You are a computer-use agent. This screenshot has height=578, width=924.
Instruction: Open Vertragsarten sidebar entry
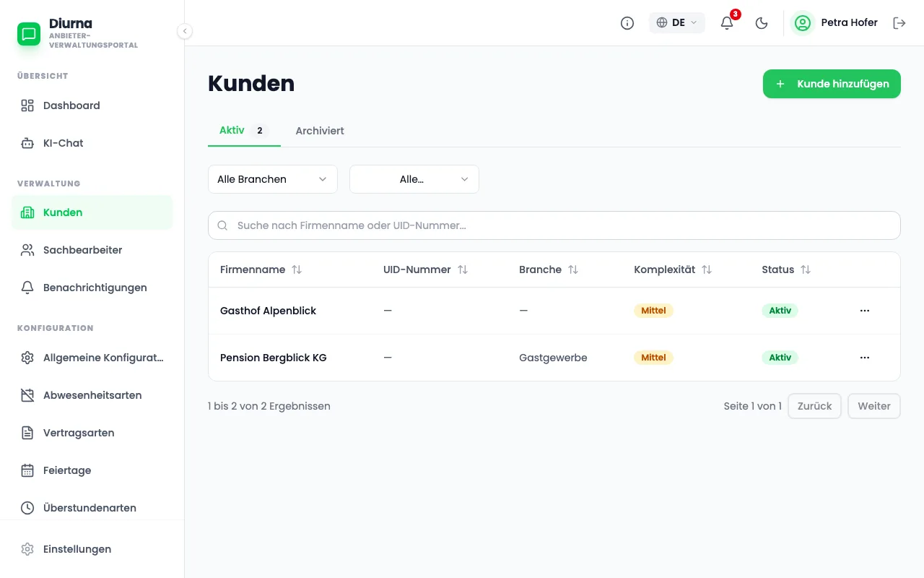[x=92, y=433]
